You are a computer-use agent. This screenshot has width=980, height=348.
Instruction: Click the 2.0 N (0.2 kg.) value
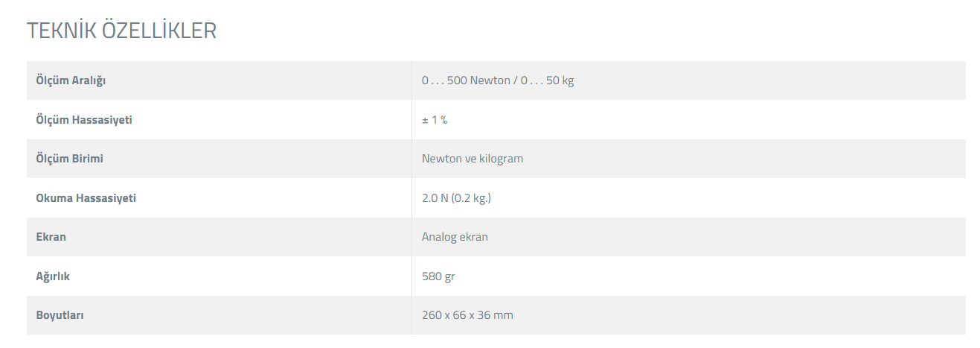pyautogui.click(x=456, y=198)
